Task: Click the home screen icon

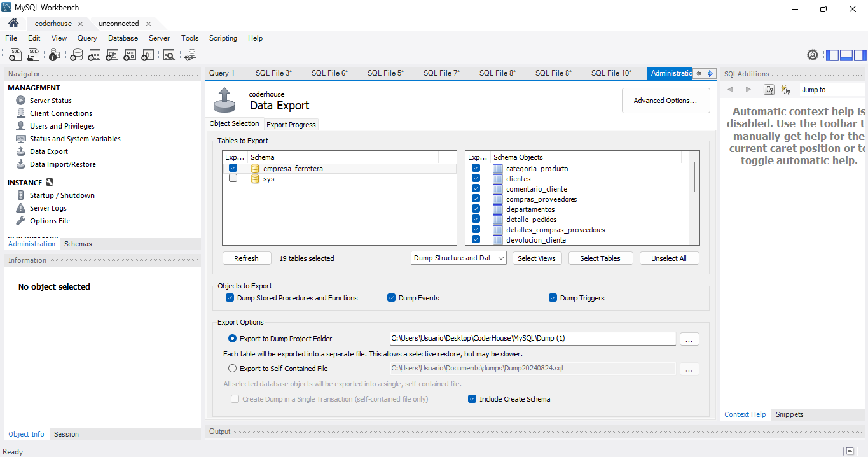Action: 13,24
